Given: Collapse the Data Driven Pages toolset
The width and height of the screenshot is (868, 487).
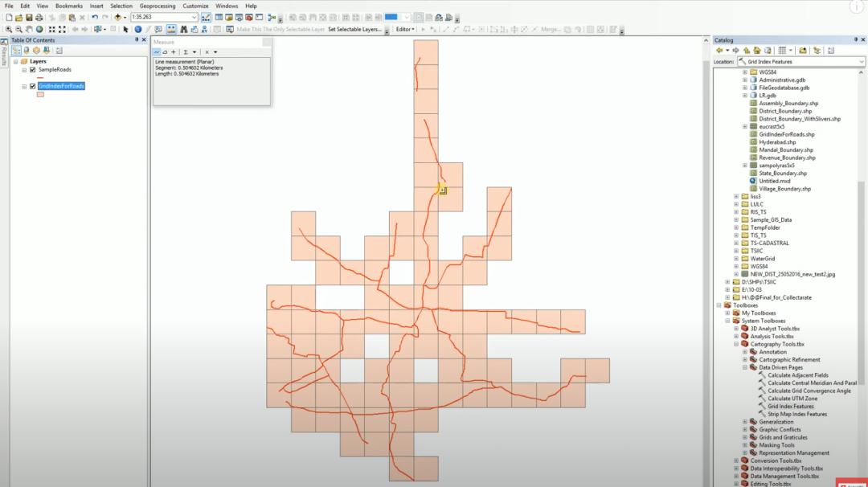Looking at the screenshot, I should coord(745,367).
